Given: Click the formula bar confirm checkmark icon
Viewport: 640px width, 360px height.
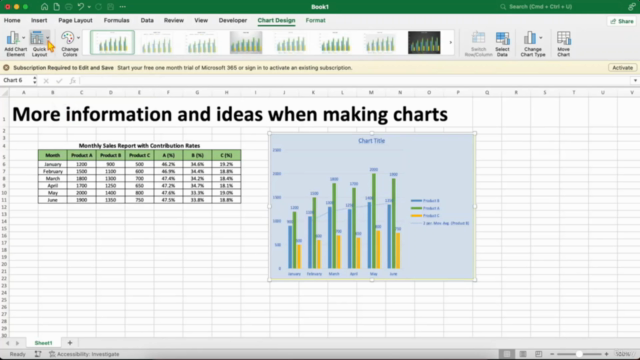Looking at the screenshot, I should tap(59, 81).
